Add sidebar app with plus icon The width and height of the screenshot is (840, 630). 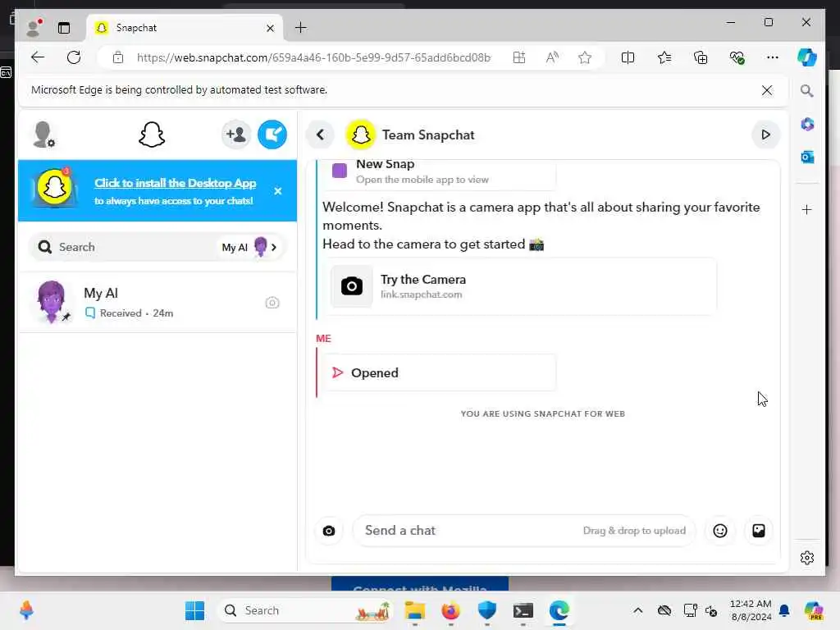[x=807, y=209]
